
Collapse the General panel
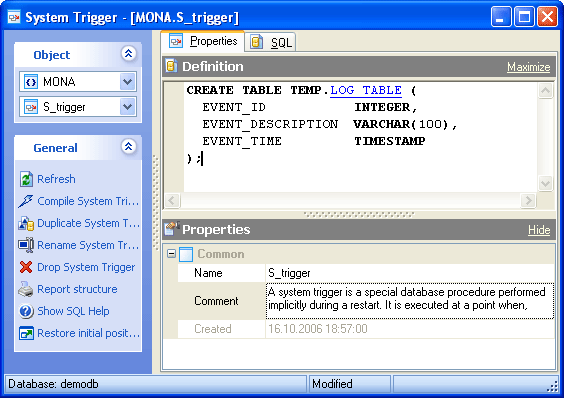point(128,146)
